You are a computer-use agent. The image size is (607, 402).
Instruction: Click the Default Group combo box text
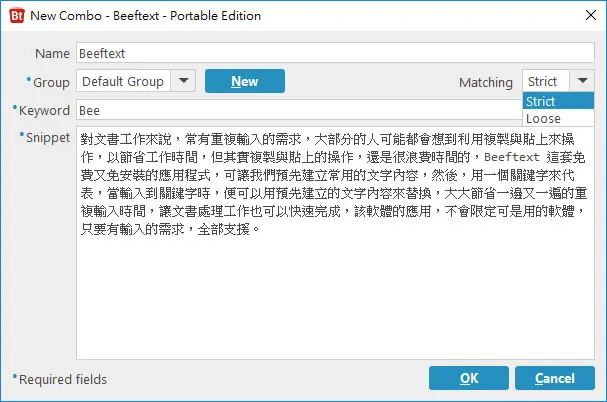coord(123,81)
